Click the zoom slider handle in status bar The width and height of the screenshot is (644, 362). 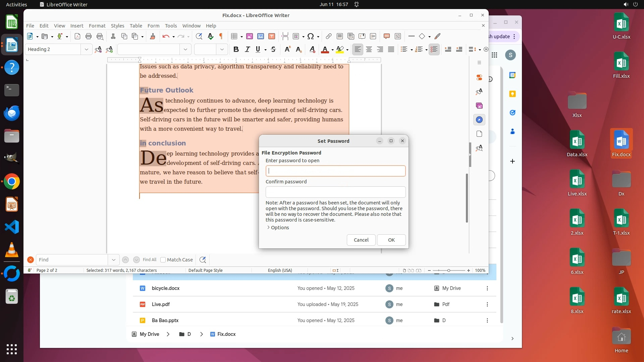(449, 270)
